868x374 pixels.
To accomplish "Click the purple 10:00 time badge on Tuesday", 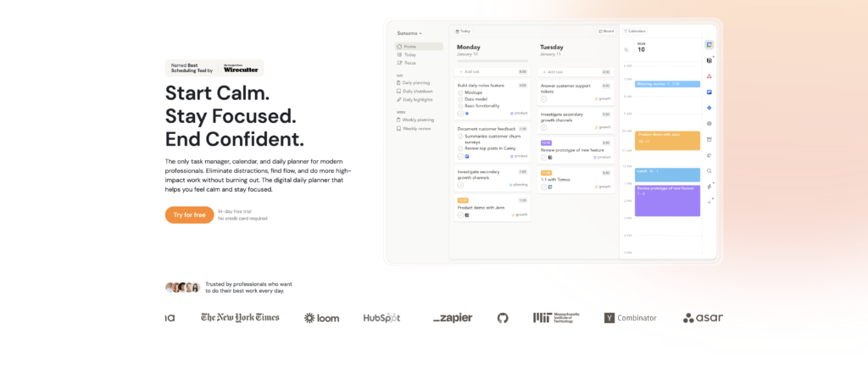I will (547, 143).
